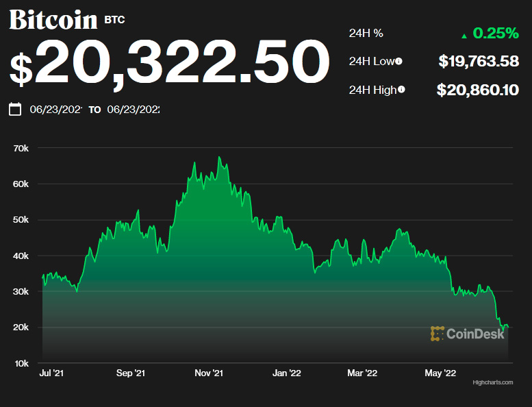Click the 24H Low value $19,763.58
Screen dimensions: 532x407
478,62
